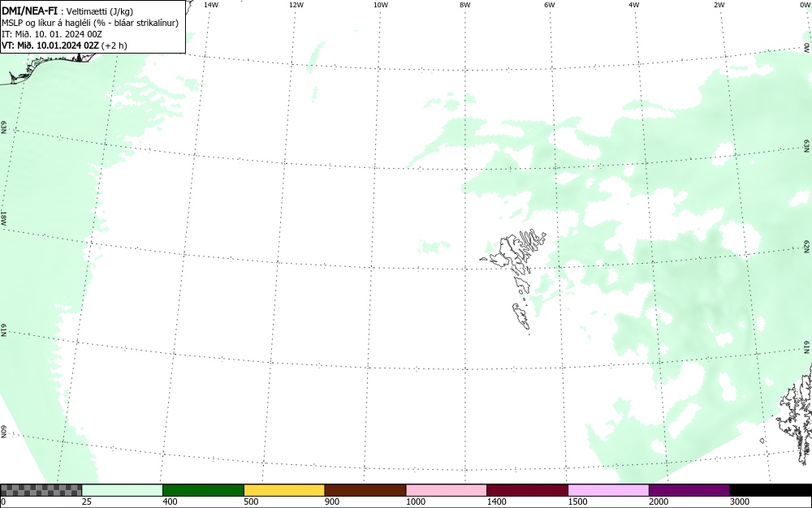Click the "(+2 h)" forecast offset text
Viewport: 812px width, 508px height.
[114, 45]
